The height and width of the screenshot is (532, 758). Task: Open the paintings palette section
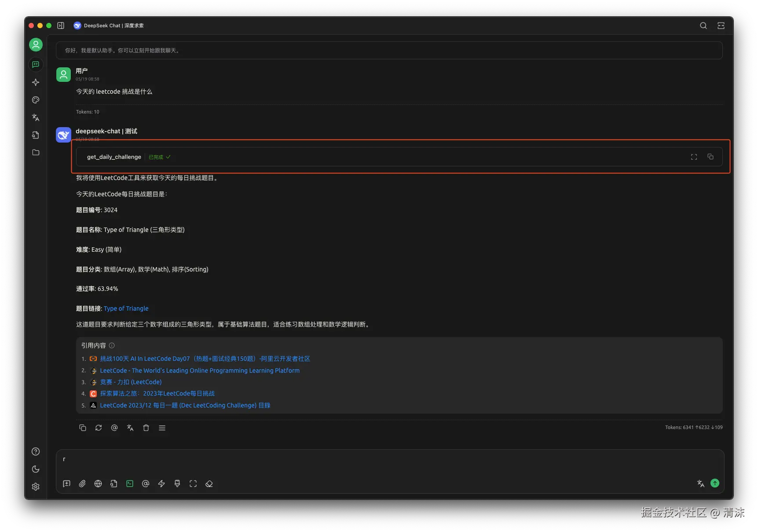pyautogui.click(x=36, y=100)
